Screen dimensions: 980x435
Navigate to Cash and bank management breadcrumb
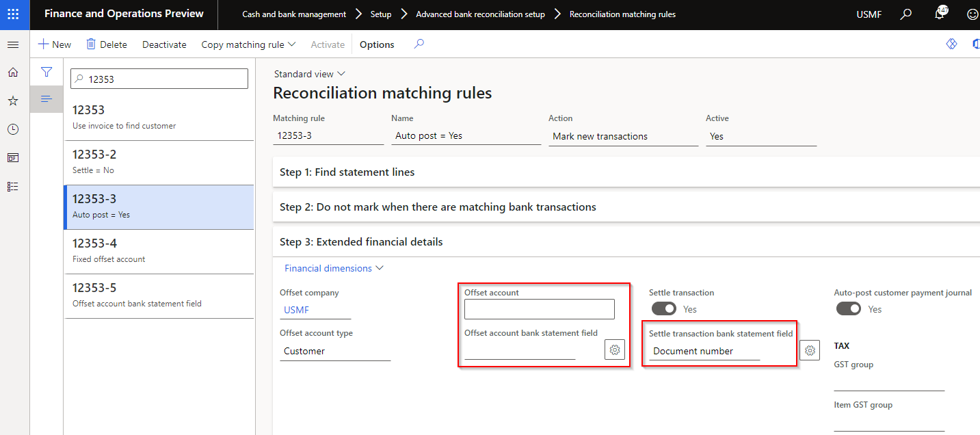(x=293, y=13)
